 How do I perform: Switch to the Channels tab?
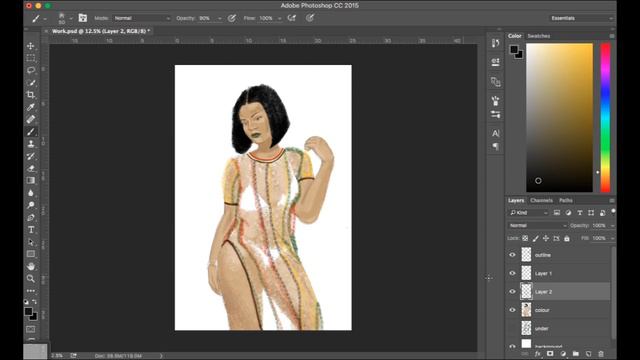tap(541, 200)
